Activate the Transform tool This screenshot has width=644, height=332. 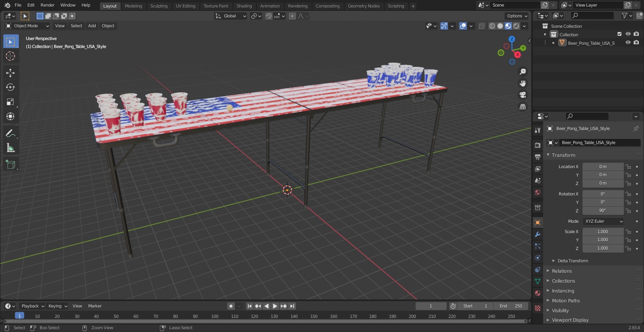coord(10,116)
